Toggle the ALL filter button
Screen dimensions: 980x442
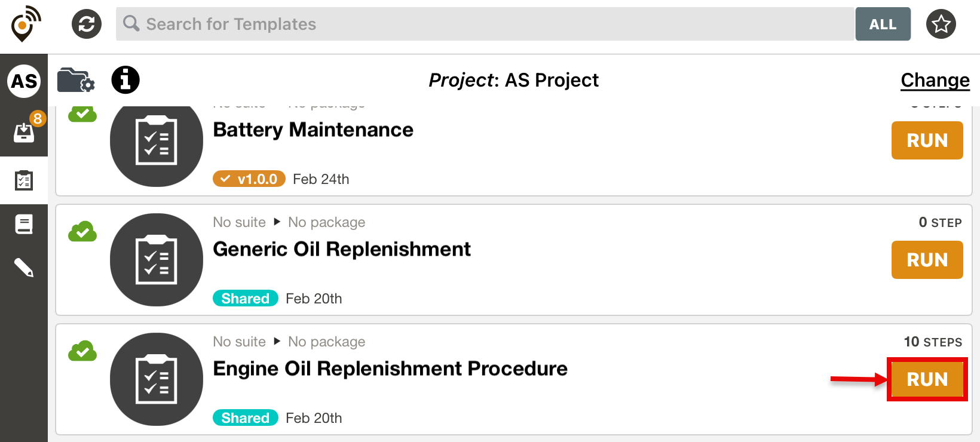coord(883,24)
